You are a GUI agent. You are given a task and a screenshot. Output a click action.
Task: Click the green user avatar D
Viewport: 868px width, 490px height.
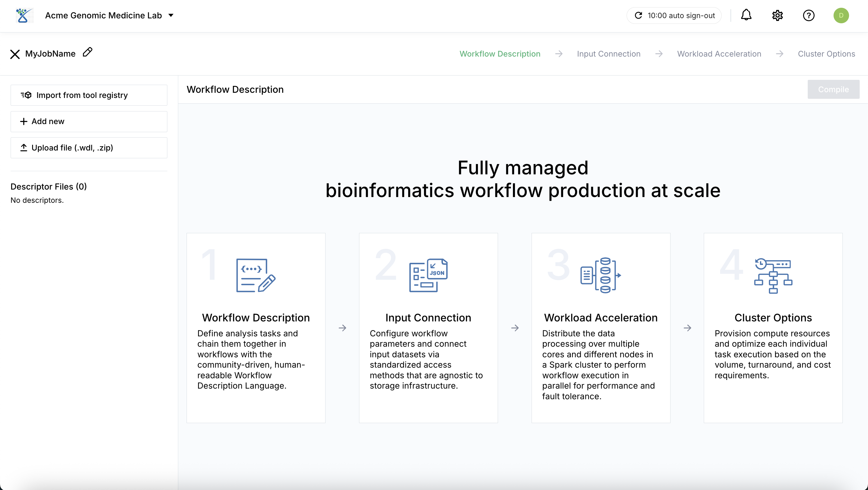[841, 16]
